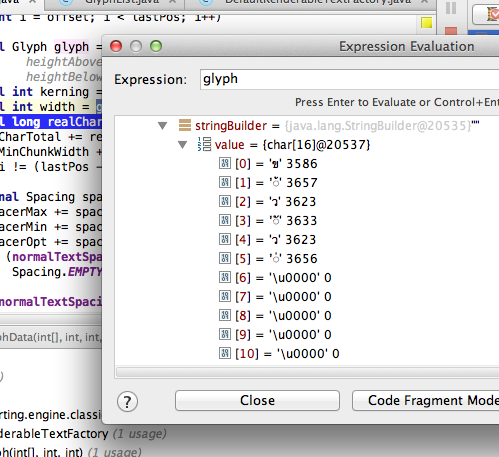Click the derableTextFactory (1 usage) entry

pos(83,434)
